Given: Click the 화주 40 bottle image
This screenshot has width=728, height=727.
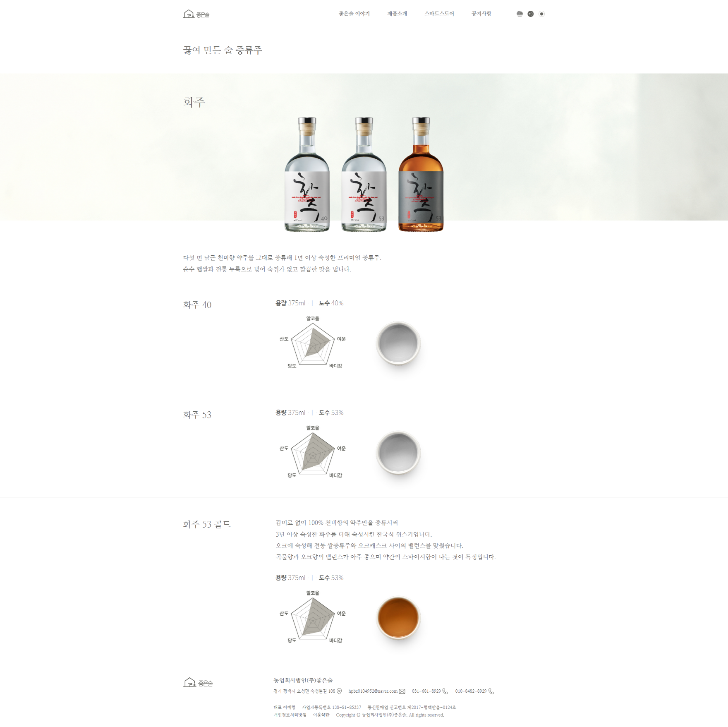Looking at the screenshot, I should (x=307, y=174).
